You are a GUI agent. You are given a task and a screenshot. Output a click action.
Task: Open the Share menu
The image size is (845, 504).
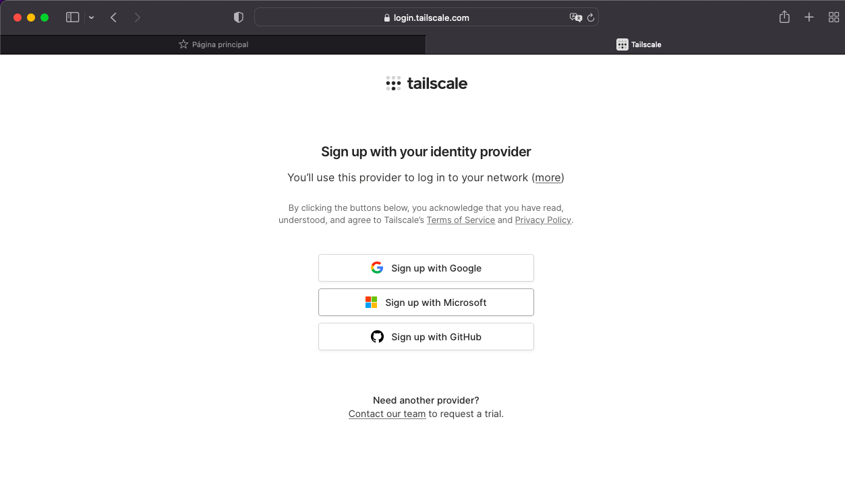click(784, 18)
